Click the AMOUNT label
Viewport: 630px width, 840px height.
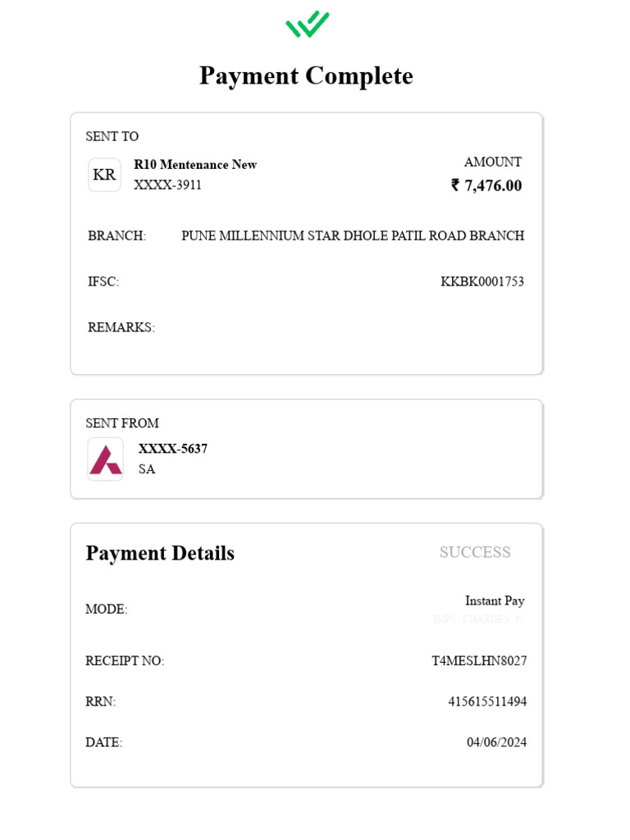[x=492, y=162]
